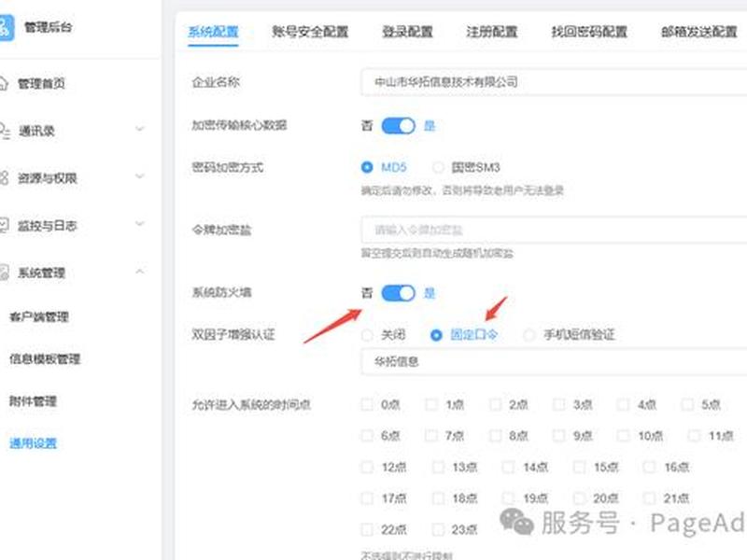Open the 登录配置 tab
Viewport: 747px width, 560px height.
407,32
